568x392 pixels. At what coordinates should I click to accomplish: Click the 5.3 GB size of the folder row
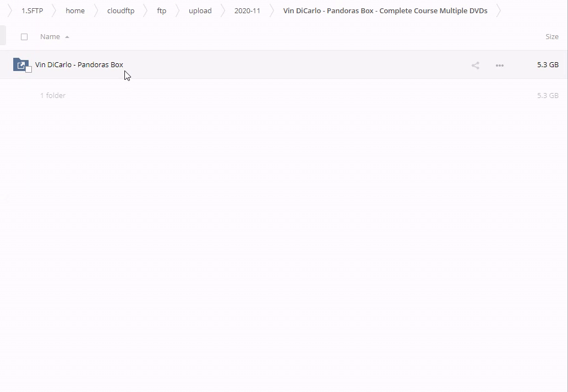548,64
